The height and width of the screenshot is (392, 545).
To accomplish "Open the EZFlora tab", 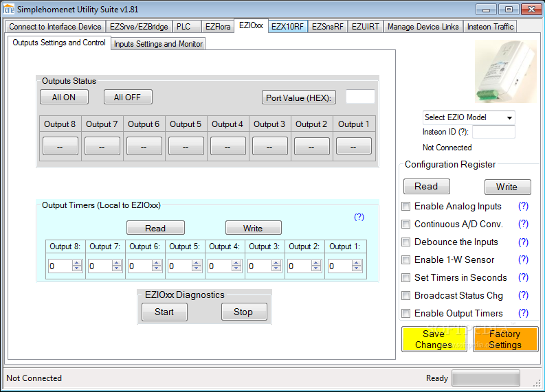I will [x=218, y=27].
